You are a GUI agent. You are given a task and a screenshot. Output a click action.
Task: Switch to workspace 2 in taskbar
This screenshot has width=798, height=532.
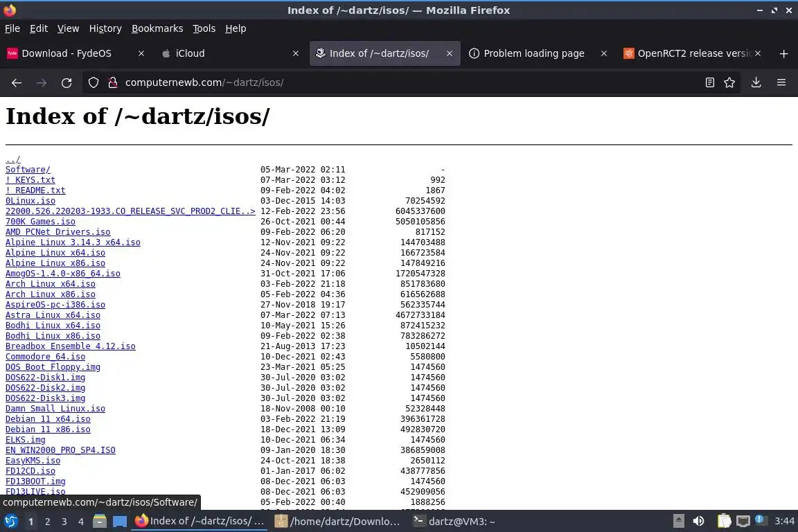point(47,522)
